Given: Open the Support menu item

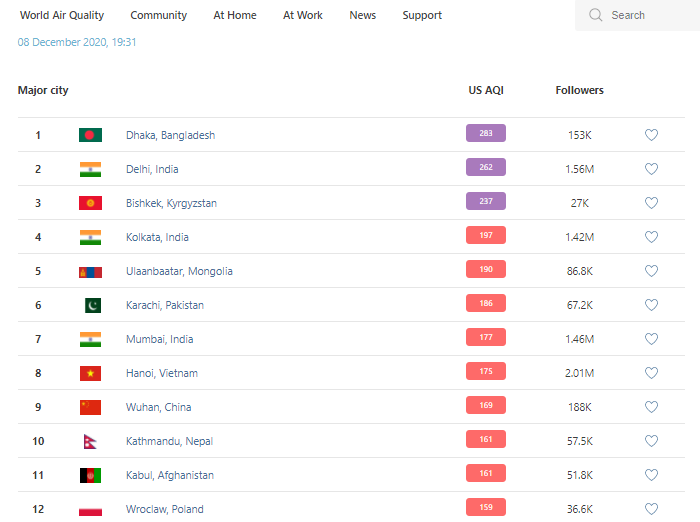Looking at the screenshot, I should tap(422, 15).
